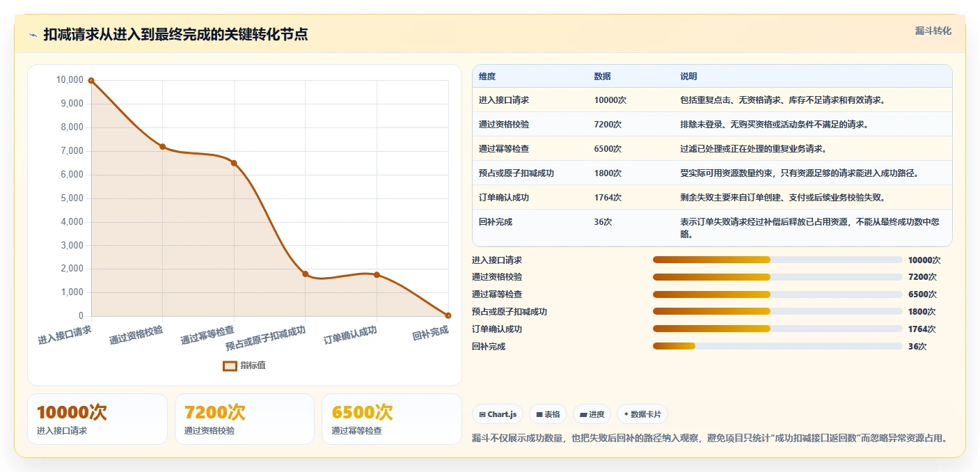Open the 7200次 通过资格校验 data card
This screenshot has height=472, width=980.
(x=245, y=419)
